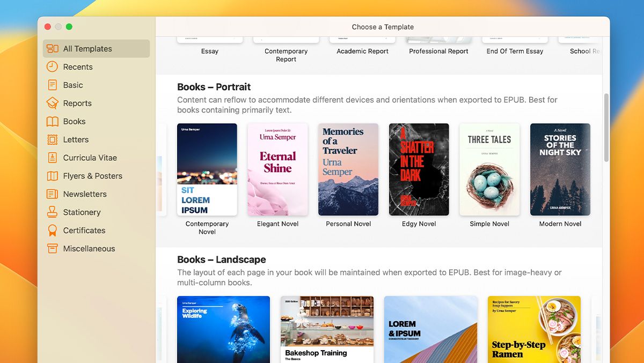Choose the Simple Novel 'Three Tales' cover

pos(489,169)
